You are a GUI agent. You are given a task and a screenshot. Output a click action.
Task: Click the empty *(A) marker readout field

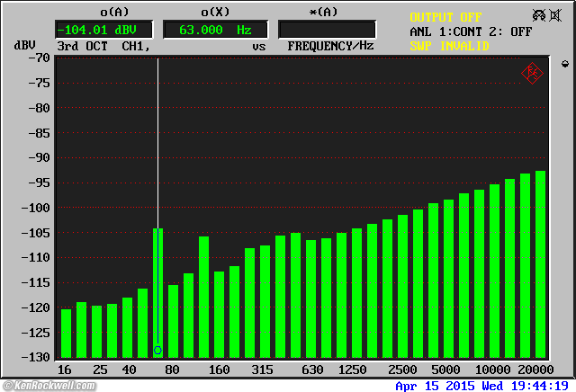pyautogui.click(x=327, y=29)
